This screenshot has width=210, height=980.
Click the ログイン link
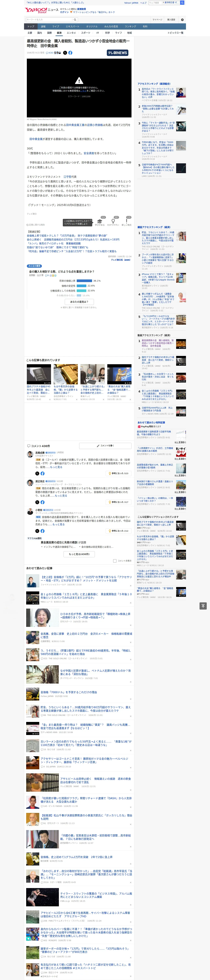coord(64,12)
